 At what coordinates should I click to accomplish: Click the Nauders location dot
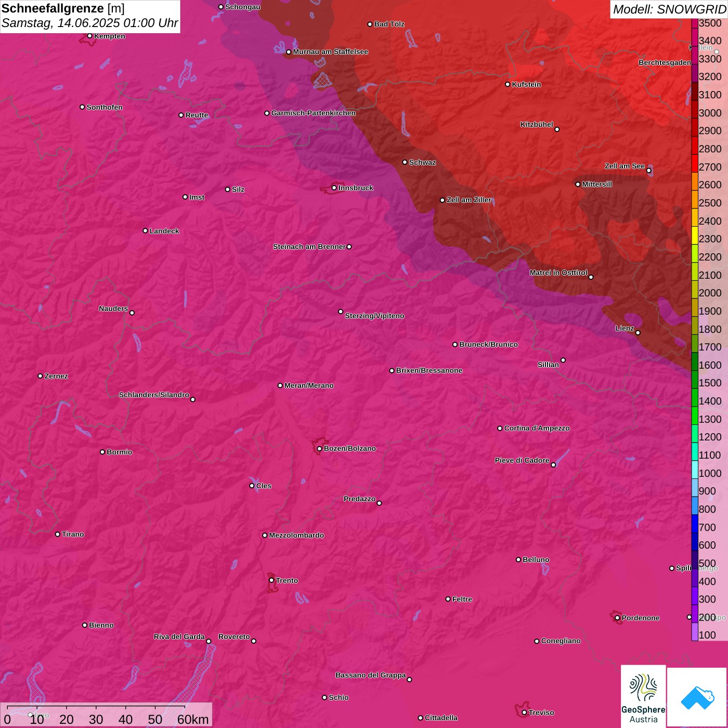(132, 313)
